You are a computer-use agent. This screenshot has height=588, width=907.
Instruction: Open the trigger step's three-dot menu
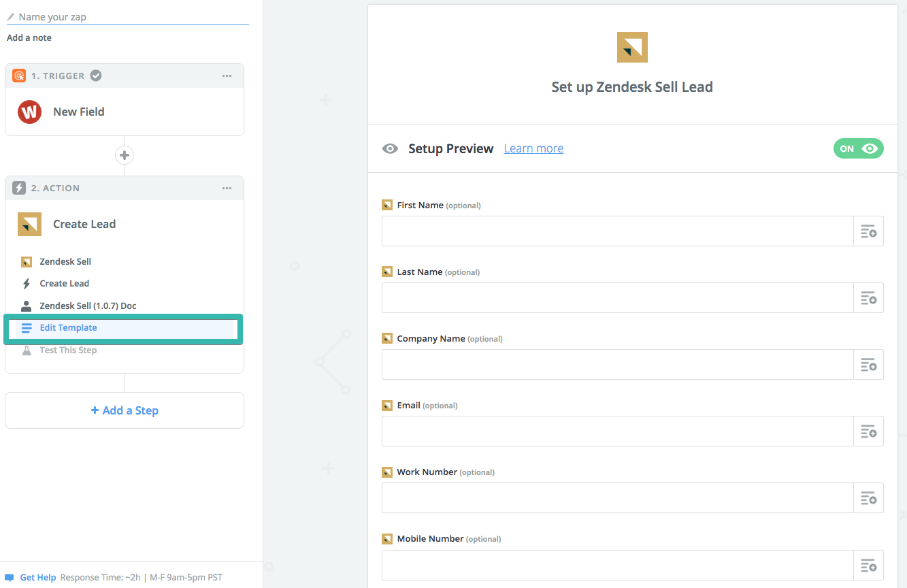point(227,76)
